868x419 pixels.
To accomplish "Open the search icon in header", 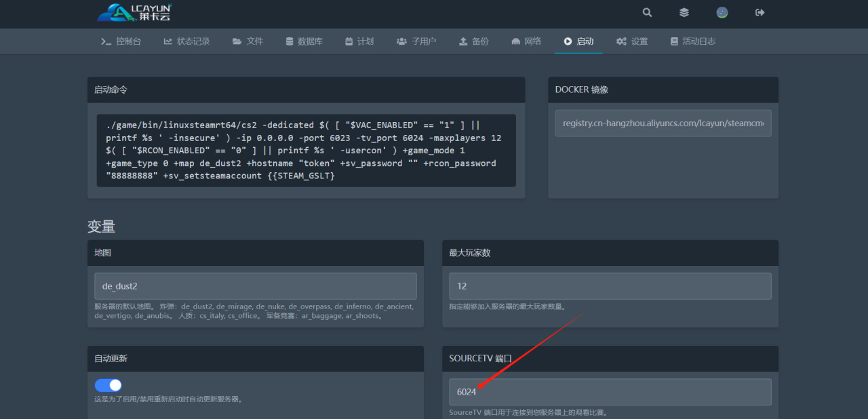I will click(647, 12).
